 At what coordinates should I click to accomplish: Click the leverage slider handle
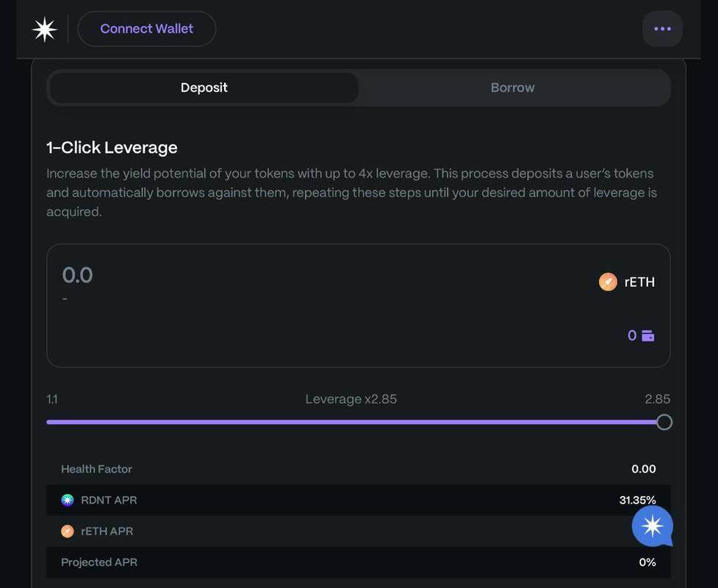(664, 422)
